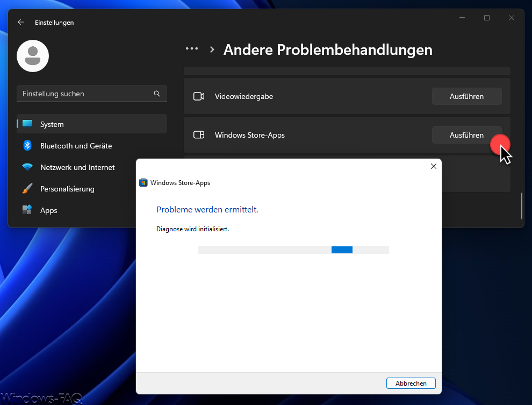The height and width of the screenshot is (405, 532).
Task: Expand the breadcrumb ellipsis menu
Action: click(x=192, y=48)
